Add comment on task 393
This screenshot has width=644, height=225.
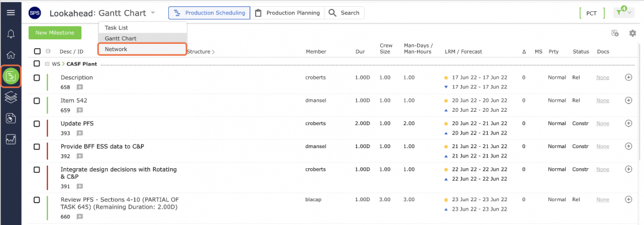pos(79,133)
